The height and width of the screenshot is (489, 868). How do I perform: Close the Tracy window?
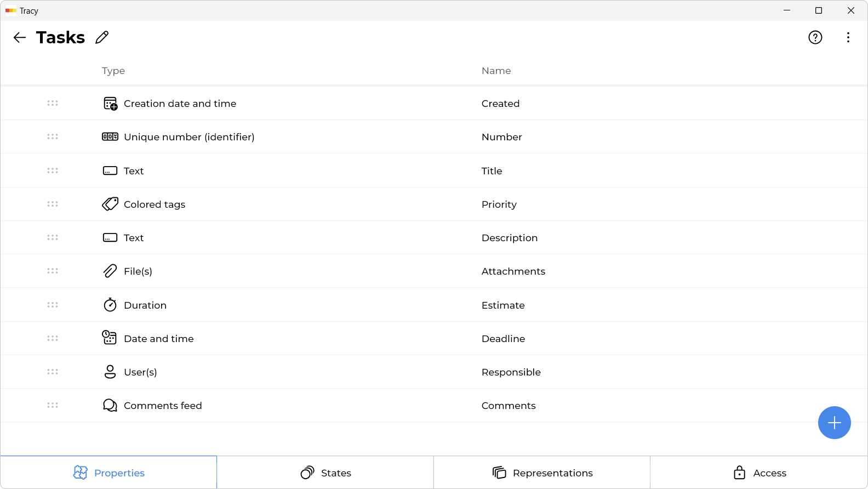tap(851, 10)
